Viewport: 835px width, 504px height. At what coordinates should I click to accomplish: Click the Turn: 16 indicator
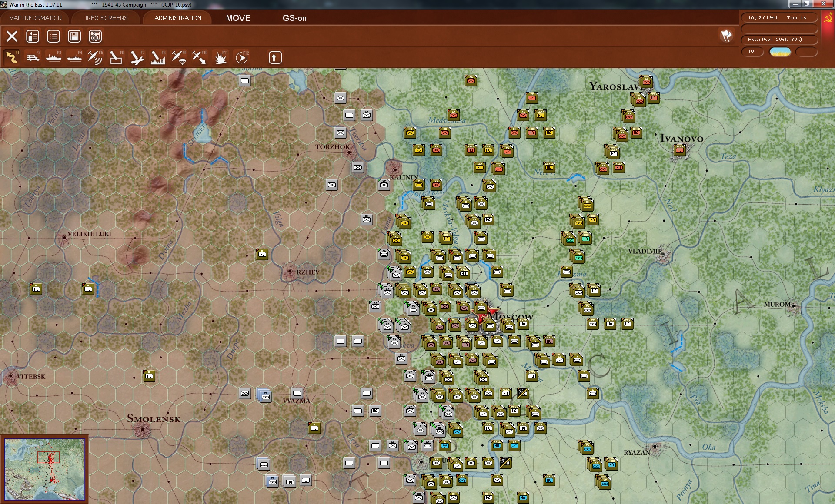(796, 18)
